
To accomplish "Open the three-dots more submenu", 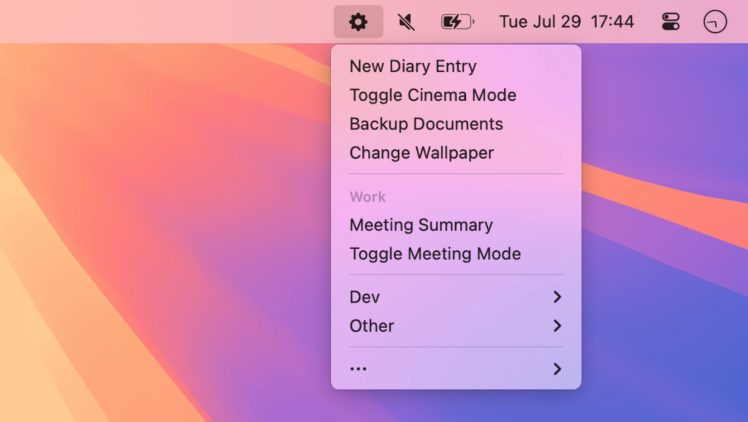I will (456, 369).
